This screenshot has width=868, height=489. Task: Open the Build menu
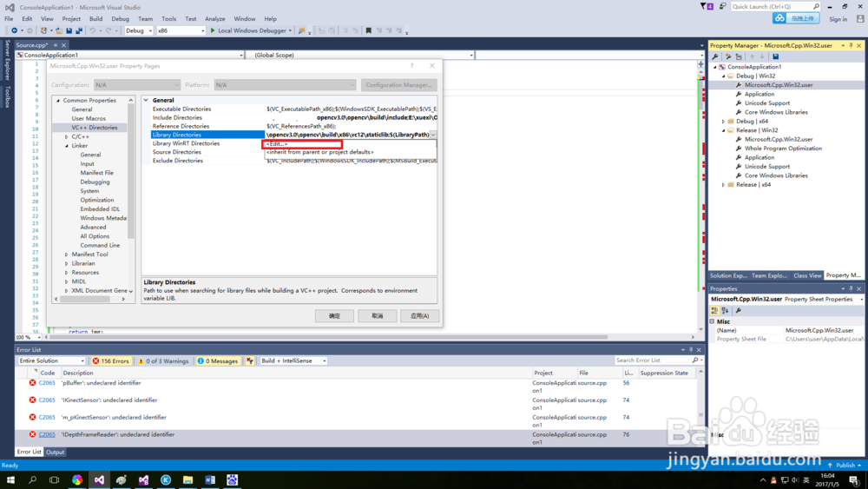95,19
